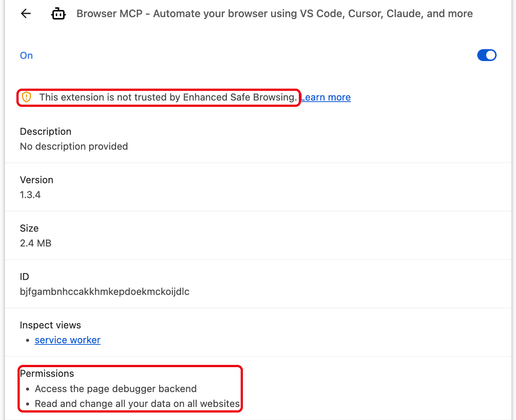Click the ID heading
This screenshot has height=420, width=516.
tap(24, 277)
